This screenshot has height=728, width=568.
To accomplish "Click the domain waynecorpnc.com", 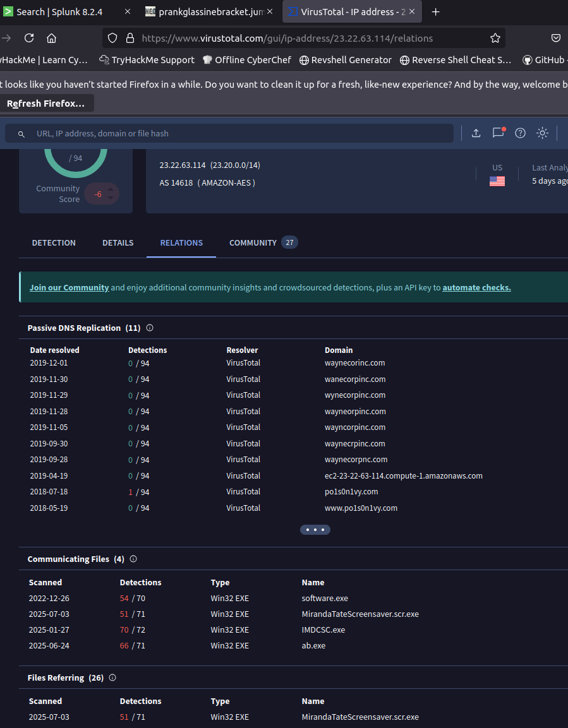I will click(356, 460).
